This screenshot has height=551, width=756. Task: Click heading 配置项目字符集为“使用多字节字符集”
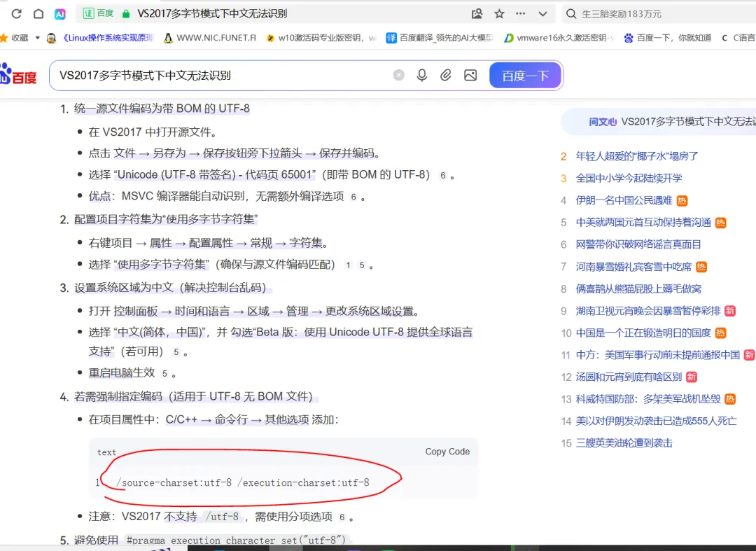[x=166, y=219]
